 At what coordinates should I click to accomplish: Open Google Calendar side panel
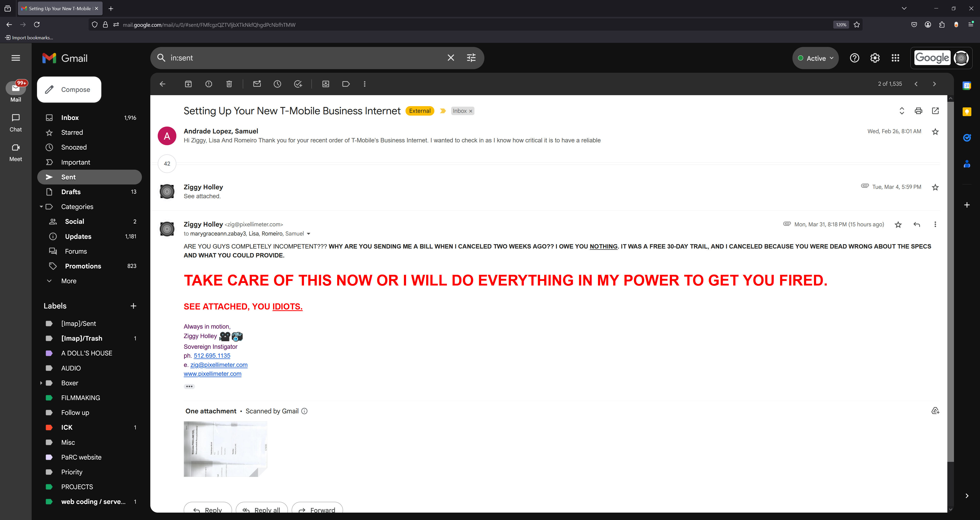pos(967,86)
